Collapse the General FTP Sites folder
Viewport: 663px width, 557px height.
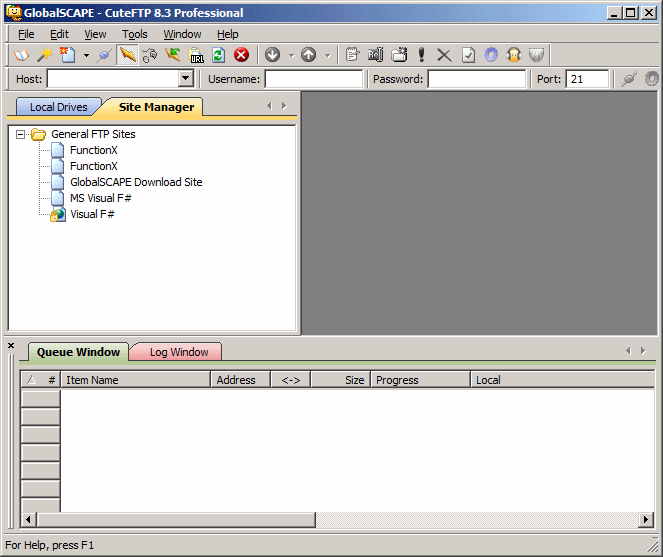coord(20,134)
